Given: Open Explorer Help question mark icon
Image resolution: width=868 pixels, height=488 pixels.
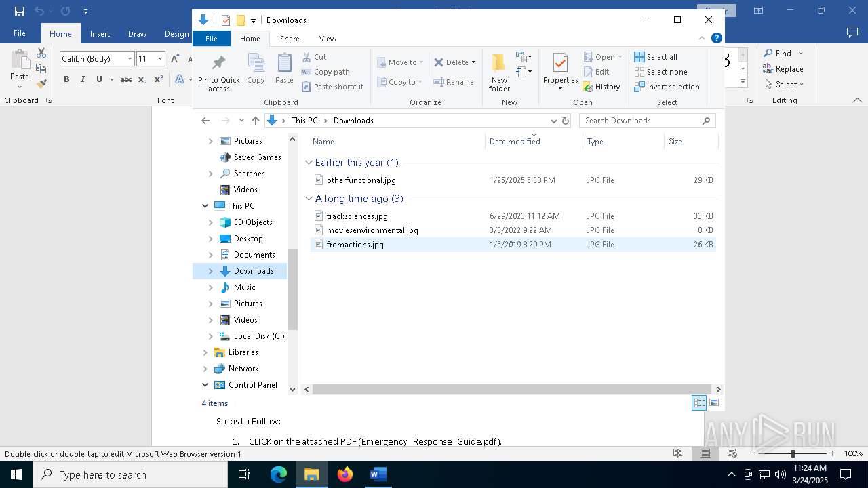Looking at the screenshot, I should [716, 38].
